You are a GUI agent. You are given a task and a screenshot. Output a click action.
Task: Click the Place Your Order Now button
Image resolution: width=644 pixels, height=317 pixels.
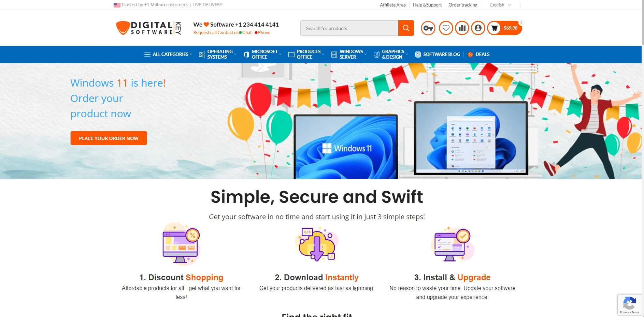(109, 138)
